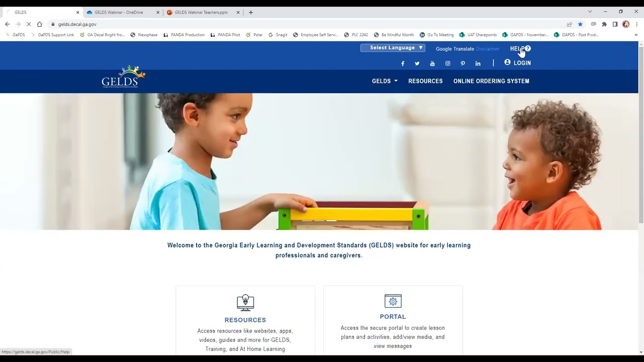Viewport: 644px width, 362px height.
Task: Open the Facebook social icon
Action: (x=403, y=63)
